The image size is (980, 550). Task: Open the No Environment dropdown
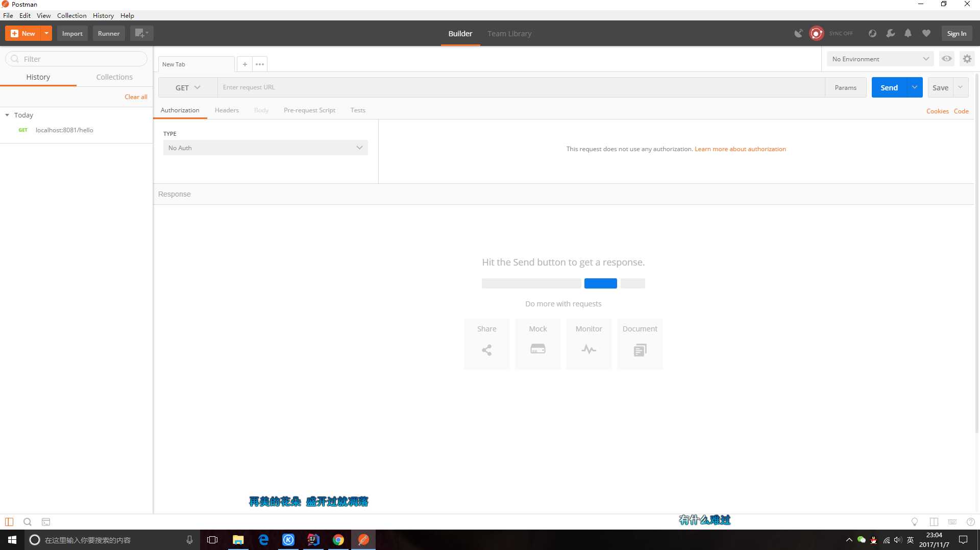click(880, 59)
